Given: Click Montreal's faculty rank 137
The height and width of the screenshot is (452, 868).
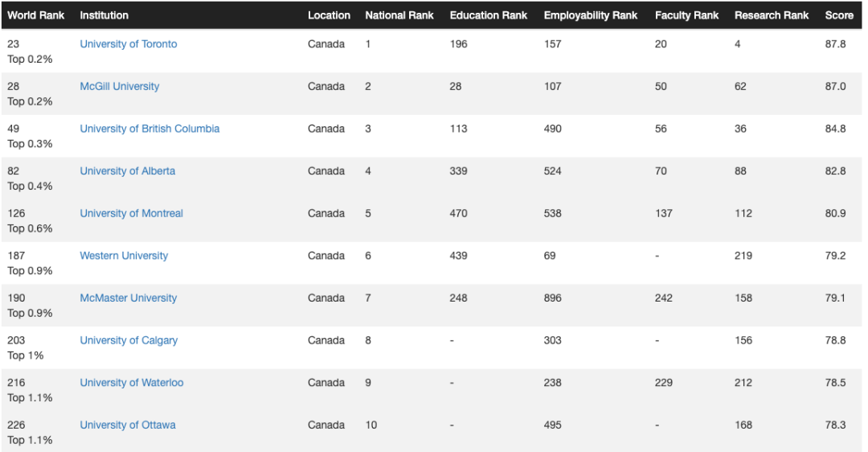Looking at the screenshot, I should (664, 213).
